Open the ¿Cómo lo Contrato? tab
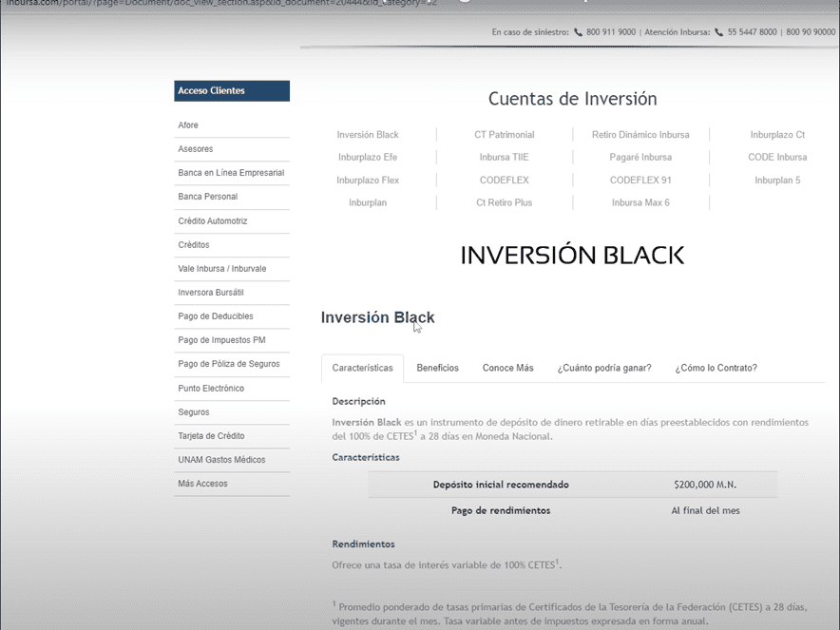The height and width of the screenshot is (630, 840). [716, 368]
